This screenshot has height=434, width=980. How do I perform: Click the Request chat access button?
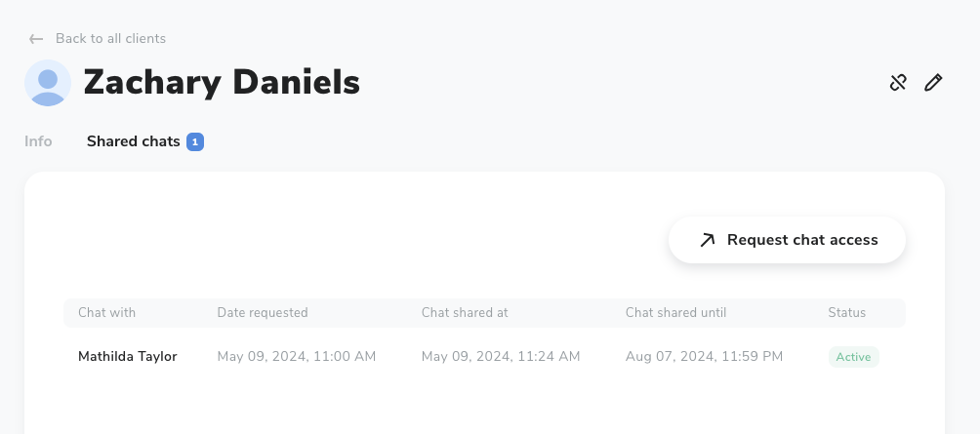click(787, 240)
